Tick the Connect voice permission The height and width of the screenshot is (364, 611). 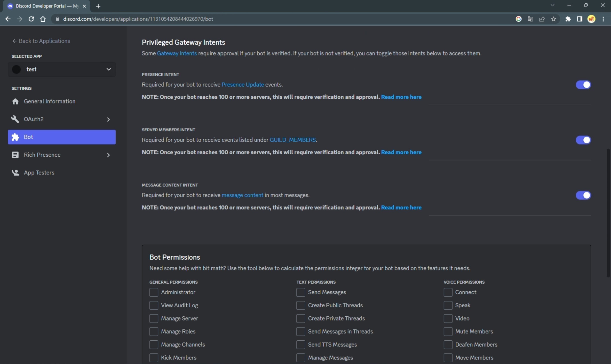448,292
